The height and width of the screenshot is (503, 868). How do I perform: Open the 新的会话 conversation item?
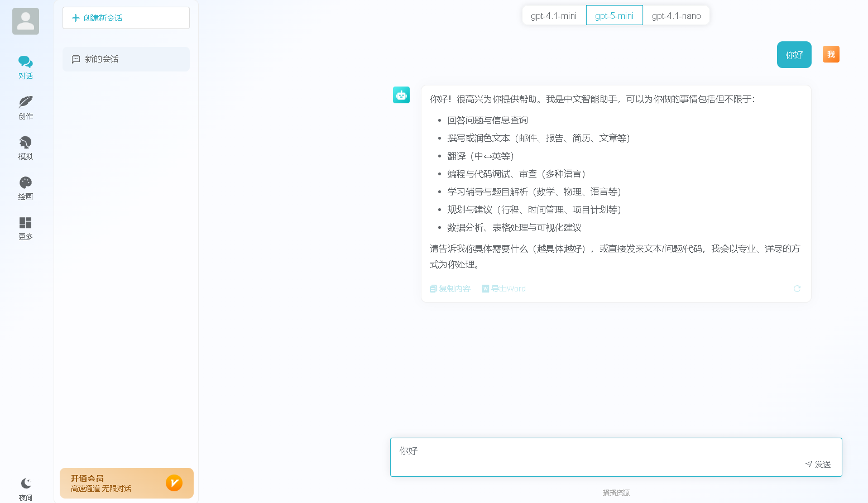click(126, 59)
